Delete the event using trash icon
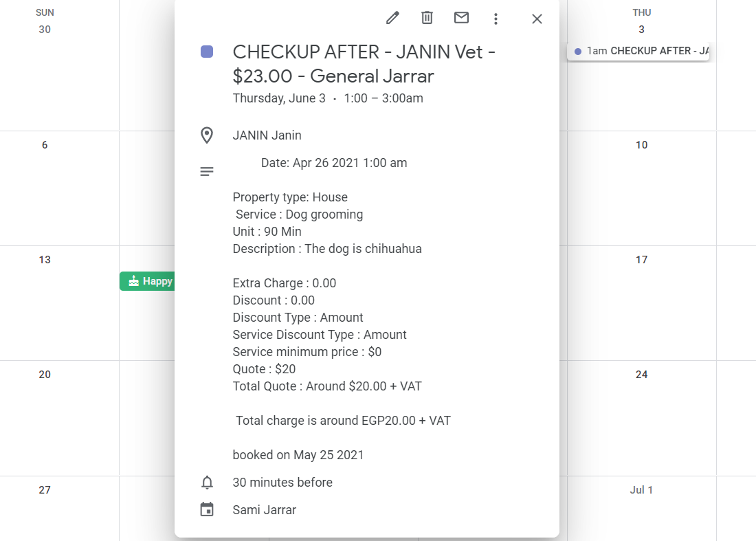 click(427, 19)
